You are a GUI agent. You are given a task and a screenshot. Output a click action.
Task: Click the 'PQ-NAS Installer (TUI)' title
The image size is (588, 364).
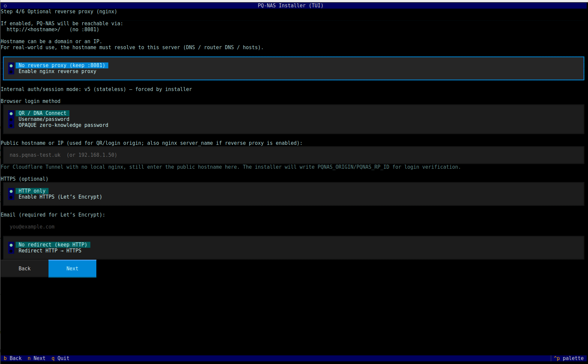point(290,6)
